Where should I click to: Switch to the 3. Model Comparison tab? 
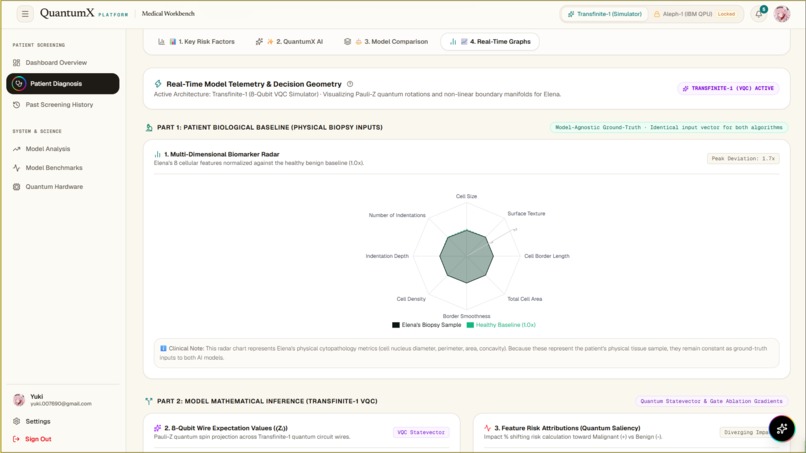pyautogui.click(x=386, y=42)
